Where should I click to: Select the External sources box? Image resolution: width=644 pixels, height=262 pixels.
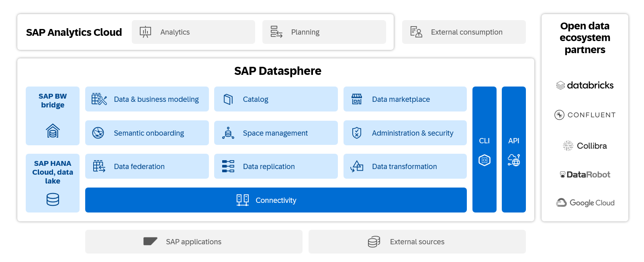click(417, 241)
